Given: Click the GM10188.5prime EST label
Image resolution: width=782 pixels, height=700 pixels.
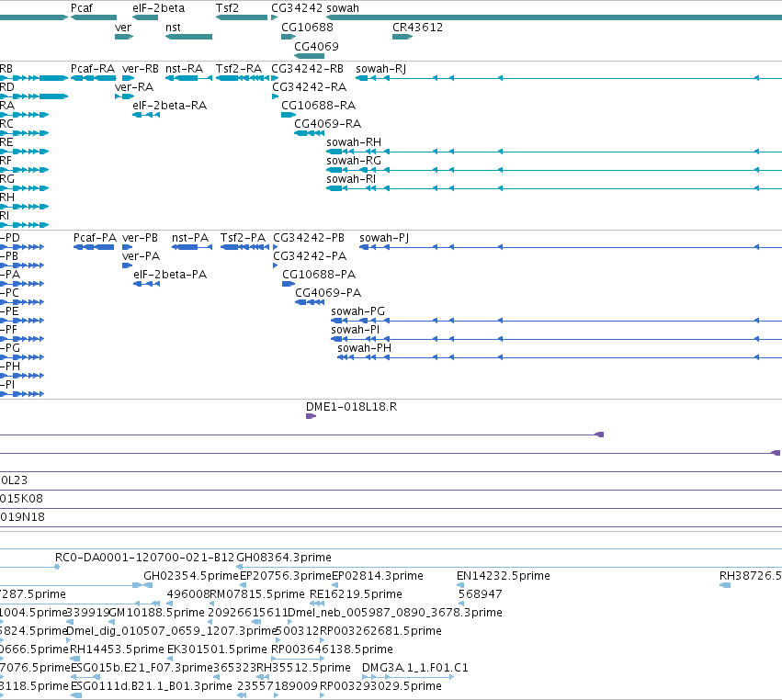Looking at the screenshot, I should [156, 612].
